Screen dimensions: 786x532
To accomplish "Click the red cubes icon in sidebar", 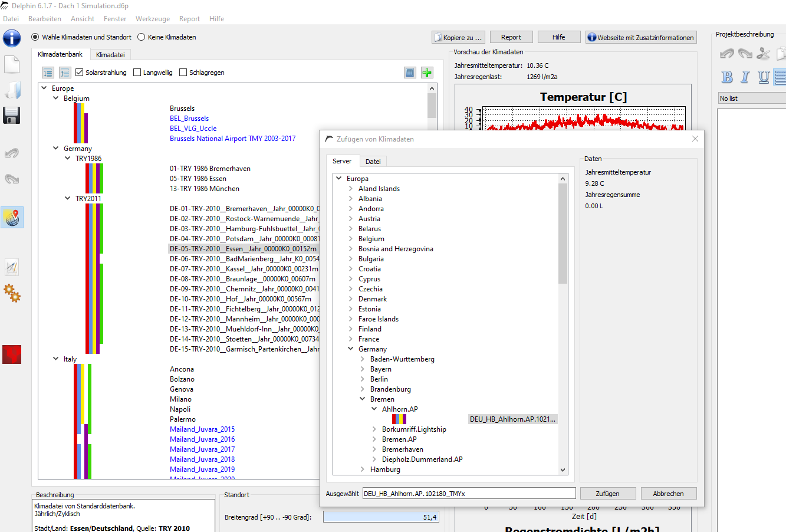I will pos(12,354).
